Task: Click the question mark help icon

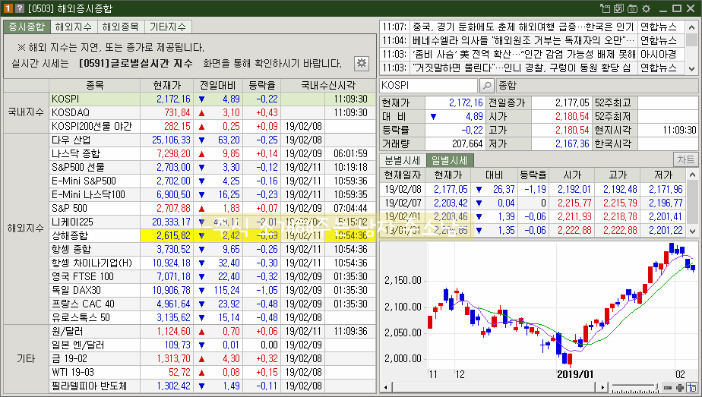Action: [19, 8]
